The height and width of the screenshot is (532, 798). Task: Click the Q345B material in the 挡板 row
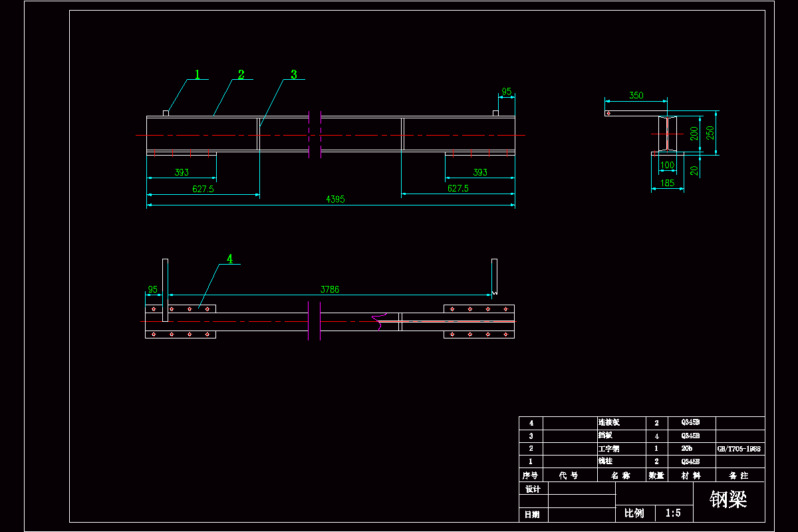click(x=690, y=436)
